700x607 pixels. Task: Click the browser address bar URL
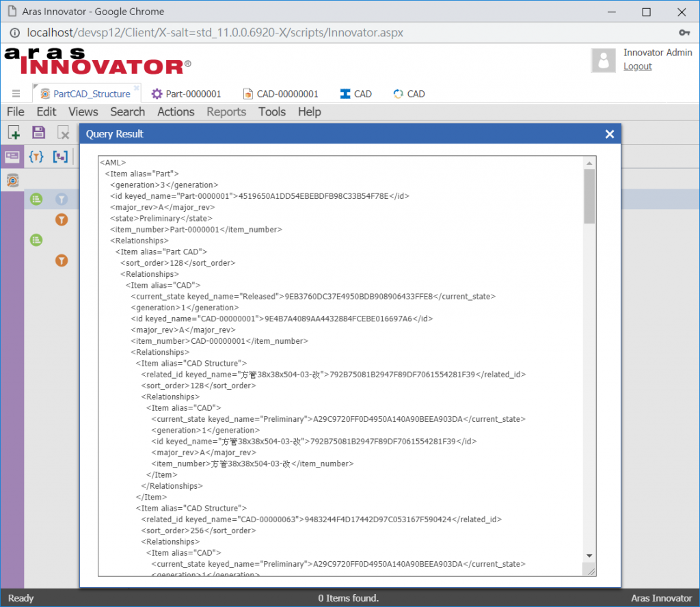tap(215, 33)
